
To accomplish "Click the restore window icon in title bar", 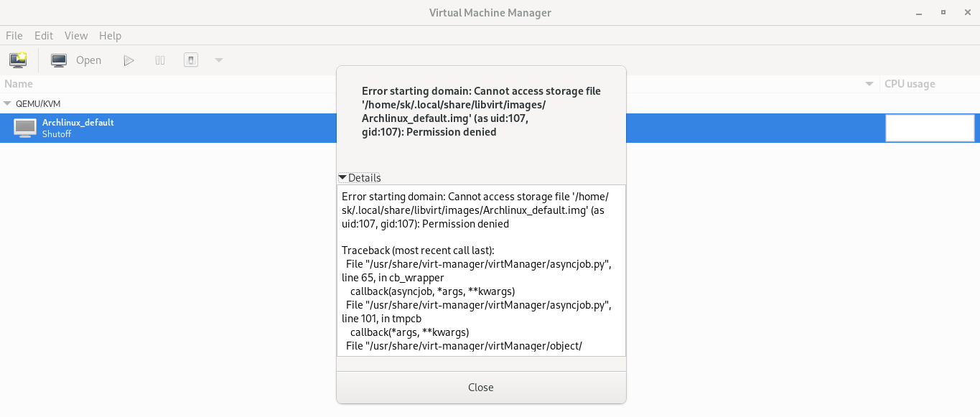I will coord(942,12).
